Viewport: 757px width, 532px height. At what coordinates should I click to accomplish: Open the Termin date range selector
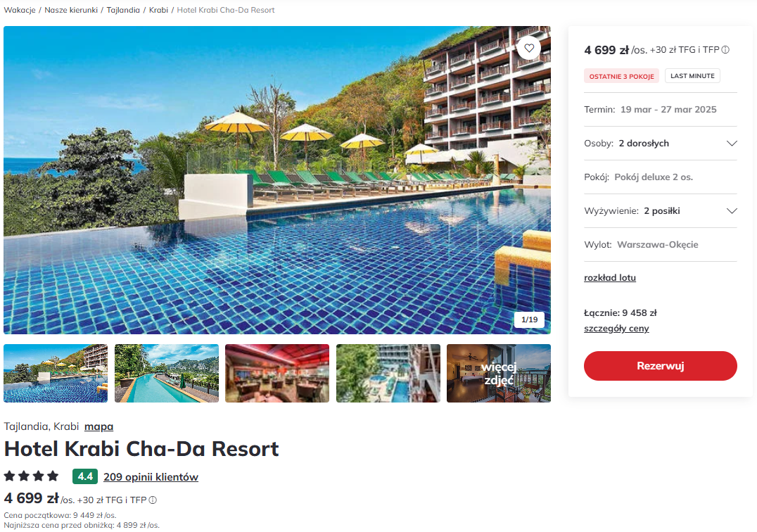point(661,110)
